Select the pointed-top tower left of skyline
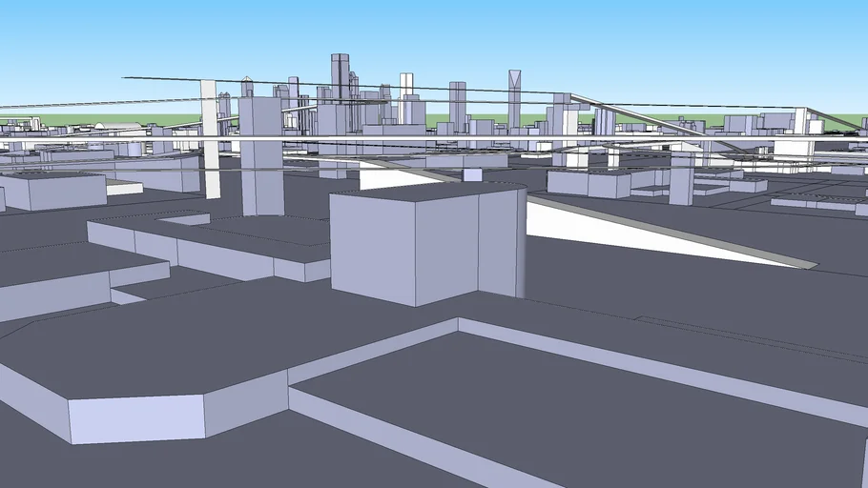 coord(247,87)
